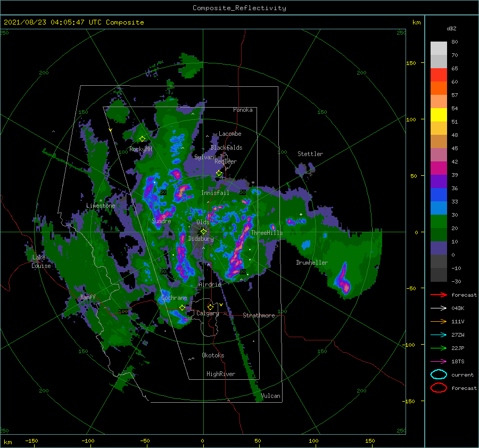This screenshot has height=448, width=479.
Task: Pick the magenta 18TS legend arrow
Action: (x=439, y=362)
